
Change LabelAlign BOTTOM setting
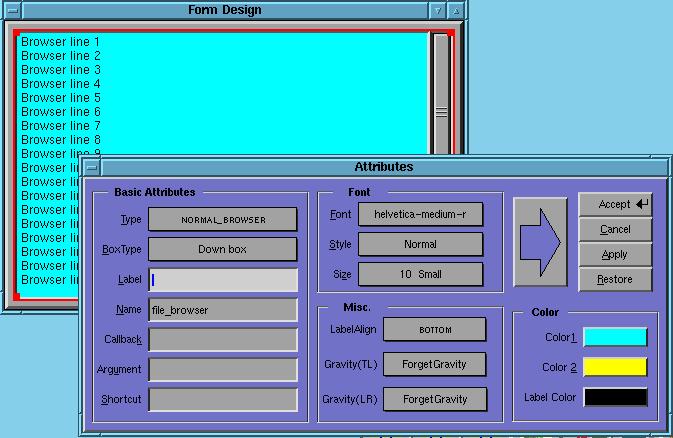(435, 329)
